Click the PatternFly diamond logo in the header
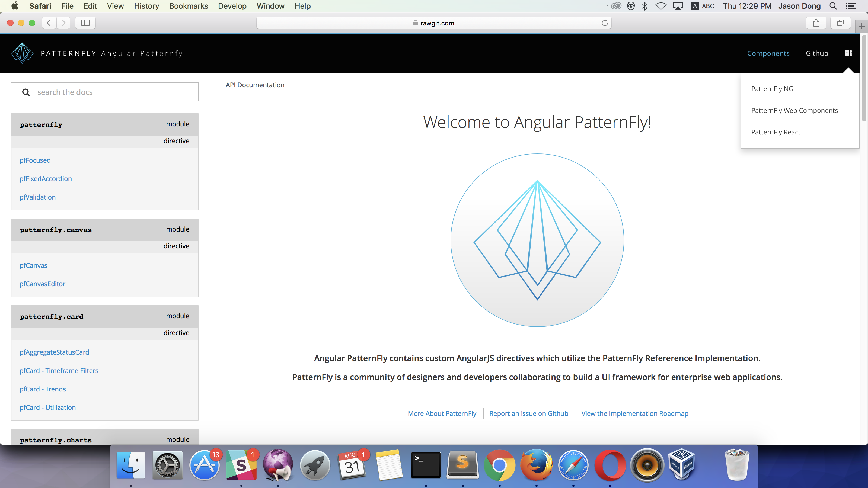Image resolution: width=868 pixels, height=488 pixels. pyautogui.click(x=22, y=53)
